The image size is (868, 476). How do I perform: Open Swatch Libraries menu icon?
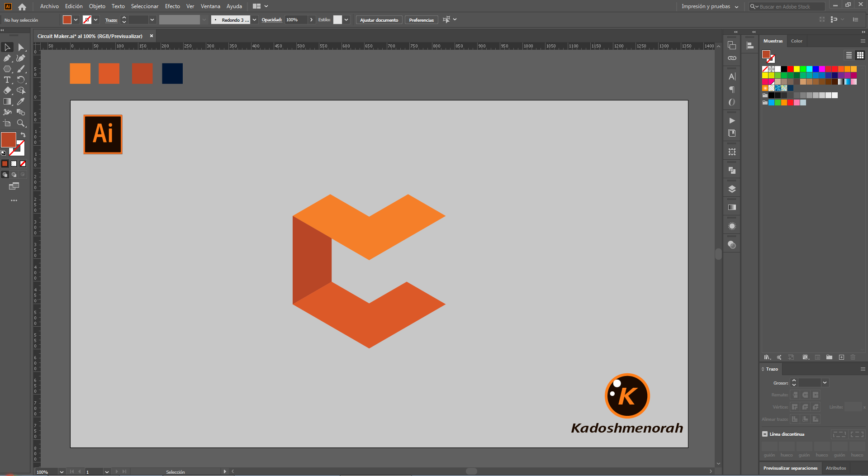coord(767,357)
